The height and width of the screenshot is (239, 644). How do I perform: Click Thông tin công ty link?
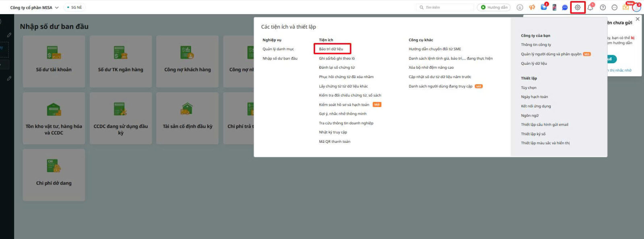tap(536, 45)
